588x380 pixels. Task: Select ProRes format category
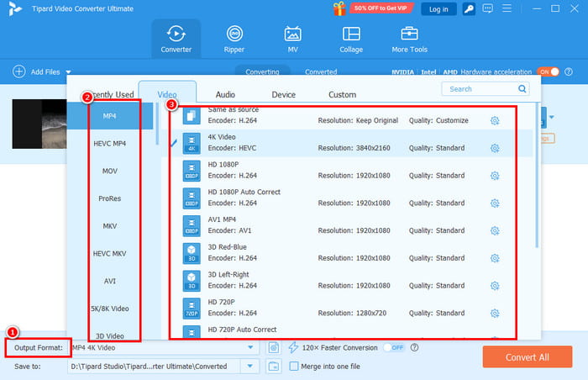(x=110, y=198)
